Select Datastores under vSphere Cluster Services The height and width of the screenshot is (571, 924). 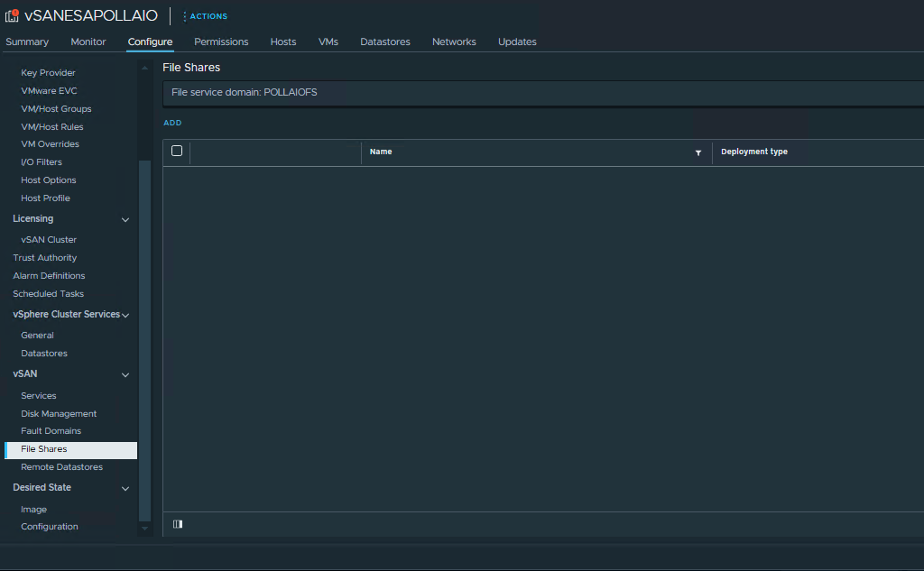[44, 354]
